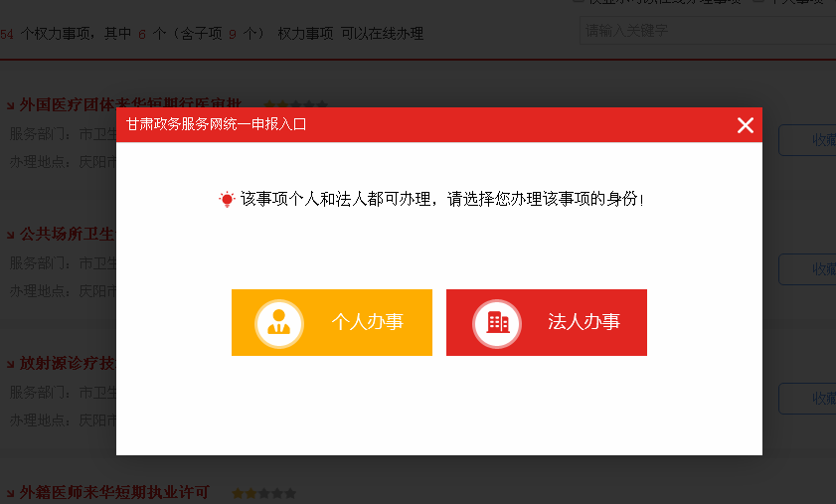Choose 法人办事 as your identity

click(x=547, y=323)
